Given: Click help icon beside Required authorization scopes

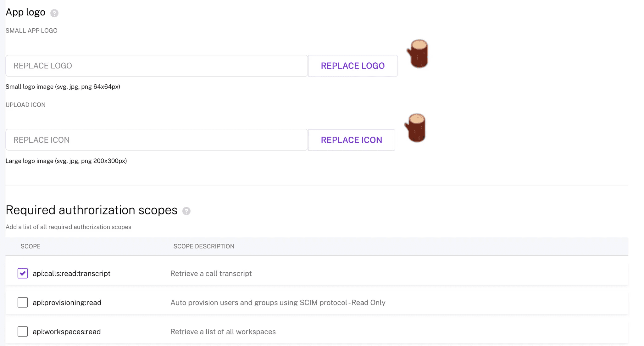Looking at the screenshot, I should point(186,211).
